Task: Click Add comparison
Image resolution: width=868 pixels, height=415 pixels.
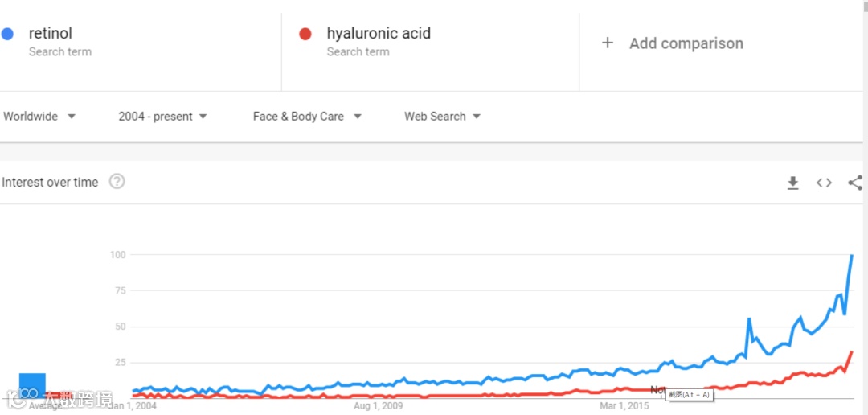Action: [x=686, y=43]
